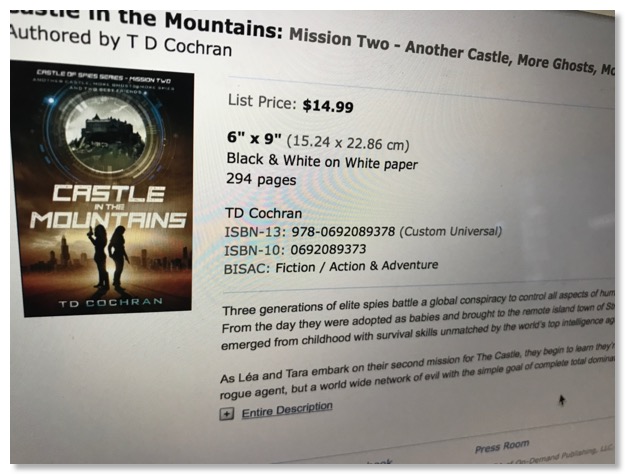
Task: Open the Entire Description link
Action: [287, 407]
